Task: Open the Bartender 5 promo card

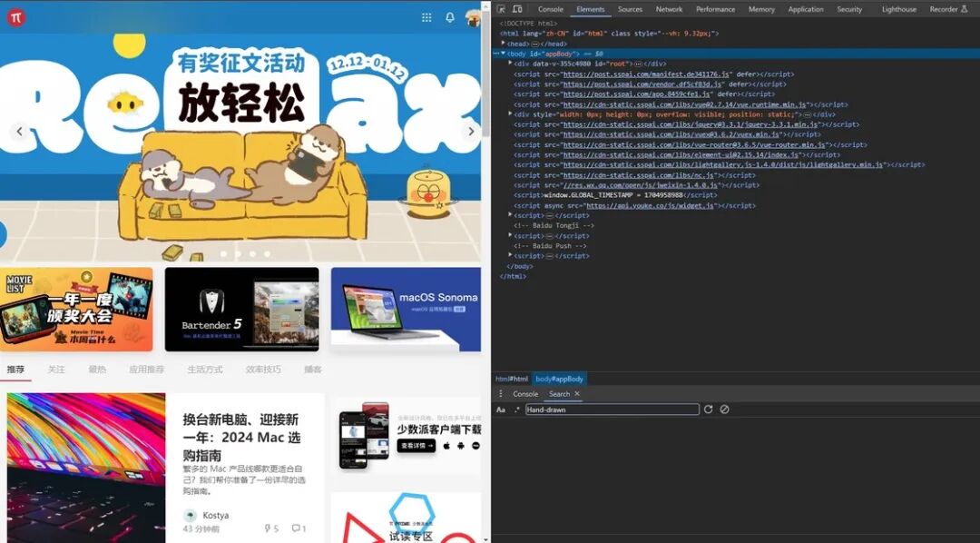Action: coord(242,310)
